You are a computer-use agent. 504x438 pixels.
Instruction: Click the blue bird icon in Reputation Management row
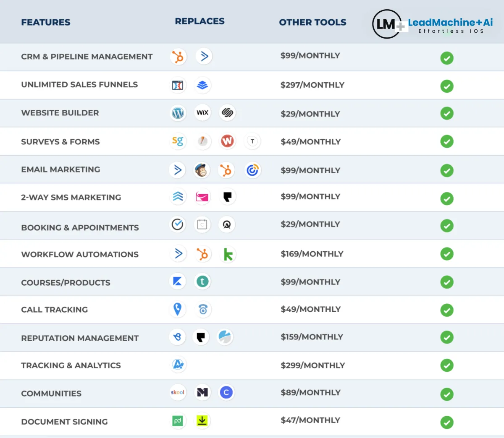click(178, 337)
